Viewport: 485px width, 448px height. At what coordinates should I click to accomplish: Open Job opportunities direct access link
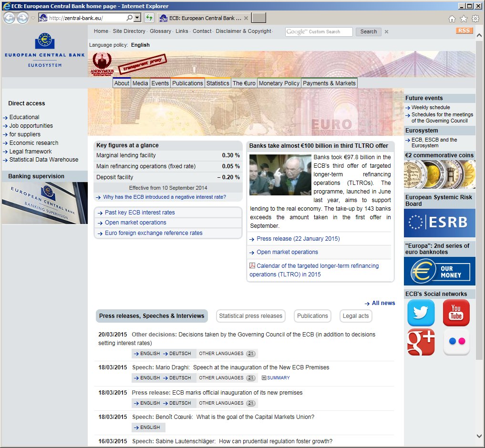pyautogui.click(x=31, y=126)
